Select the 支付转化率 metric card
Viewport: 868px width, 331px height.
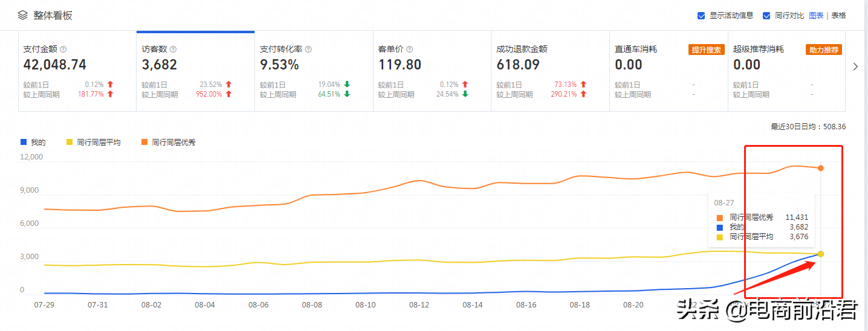coord(314,71)
